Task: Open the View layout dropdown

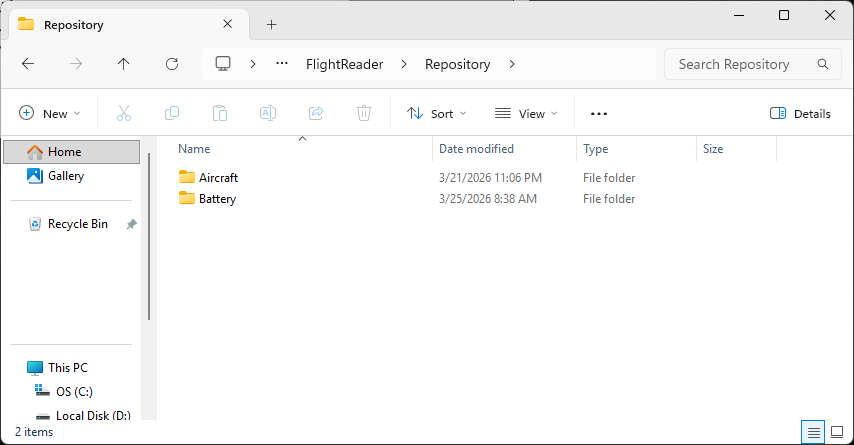Action: coord(526,113)
